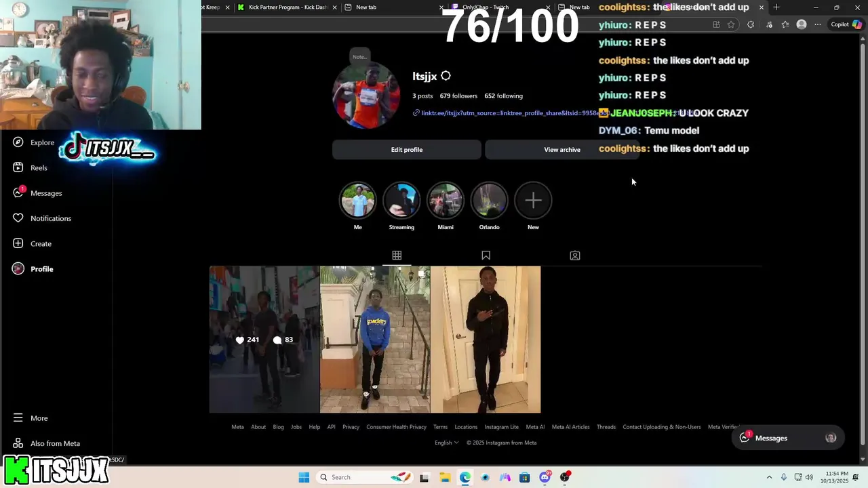Open Microsoft Edge from the taskbar
Screen dimensions: 868x488
pos(465,477)
